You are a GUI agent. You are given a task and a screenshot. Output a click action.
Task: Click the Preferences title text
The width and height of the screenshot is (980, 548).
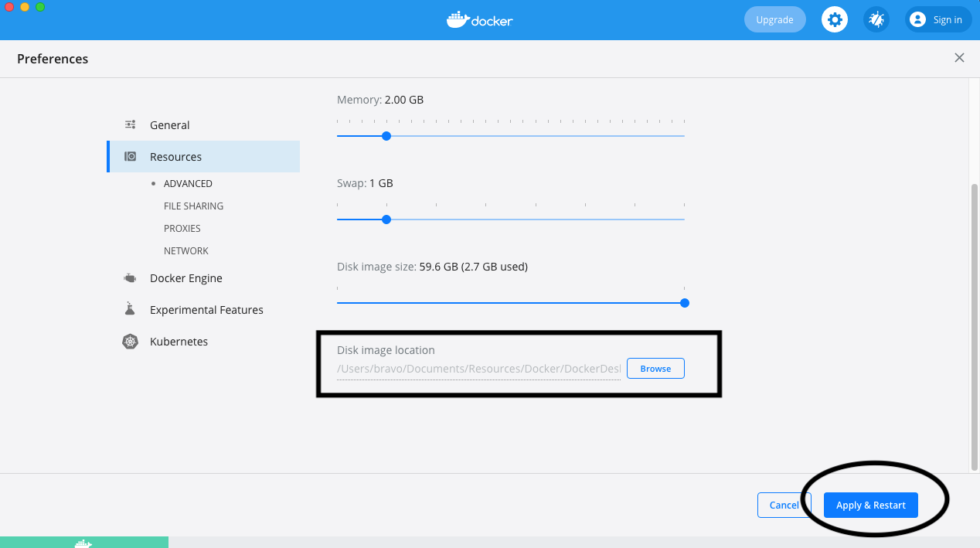(53, 59)
